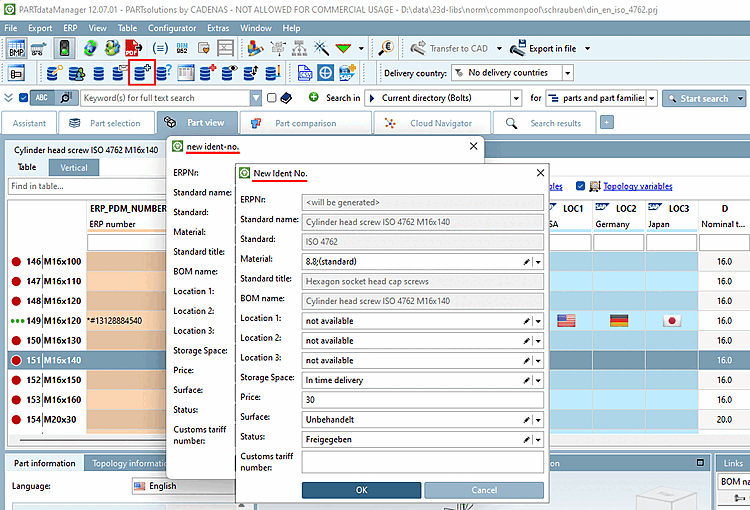Toggle the checkbox next to full text search
The image size is (750, 510).
(272, 98)
